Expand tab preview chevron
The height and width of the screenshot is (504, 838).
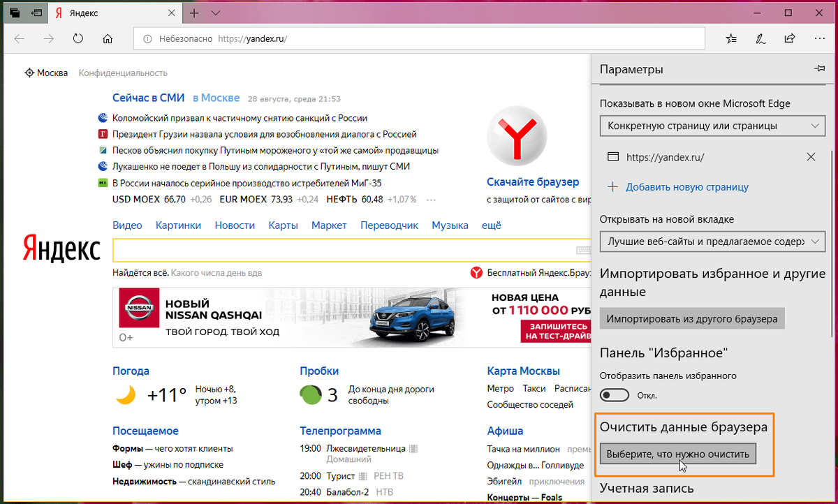coord(215,13)
